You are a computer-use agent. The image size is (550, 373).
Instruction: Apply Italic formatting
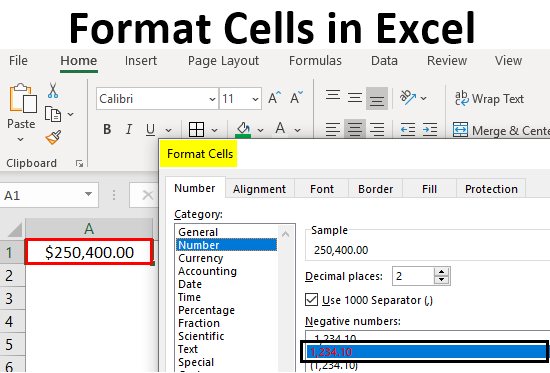(129, 129)
